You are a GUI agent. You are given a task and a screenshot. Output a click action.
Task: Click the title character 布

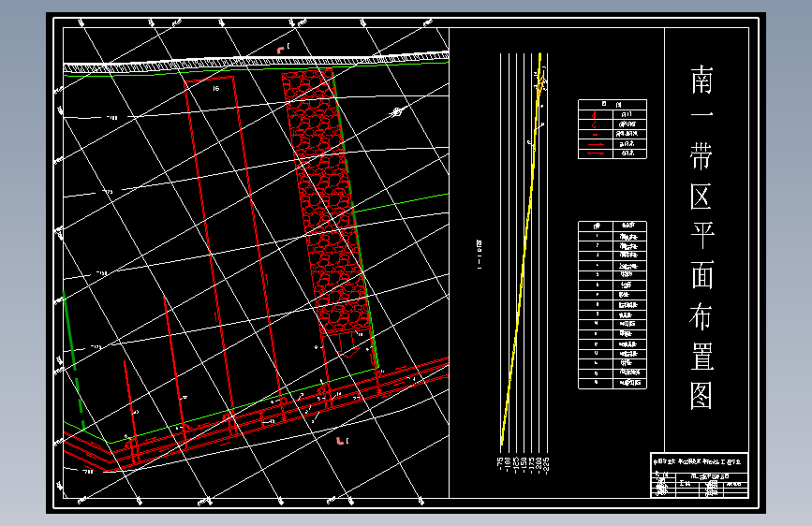701,315
